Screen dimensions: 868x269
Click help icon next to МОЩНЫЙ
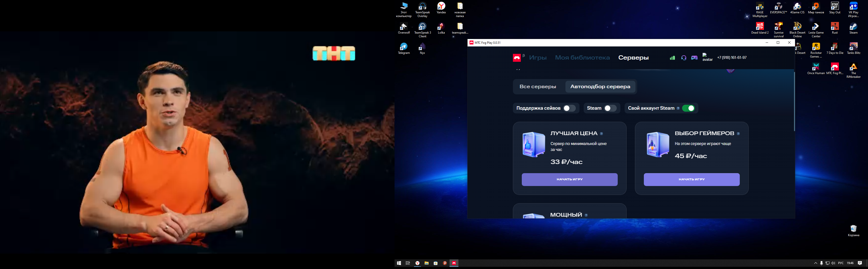coord(586,215)
